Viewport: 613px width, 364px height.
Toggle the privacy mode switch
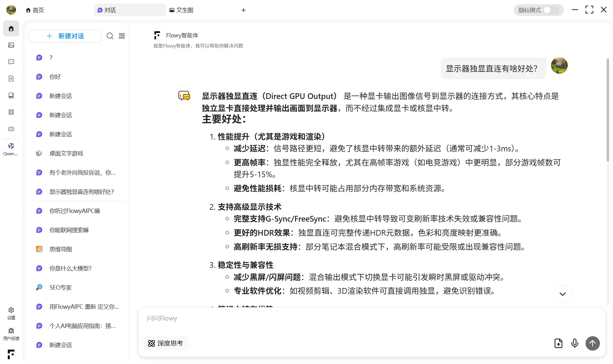point(551,10)
